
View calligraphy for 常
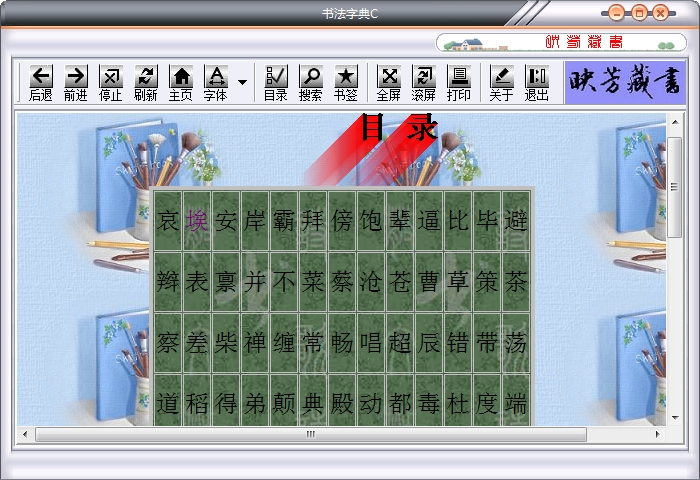(313, 343)
